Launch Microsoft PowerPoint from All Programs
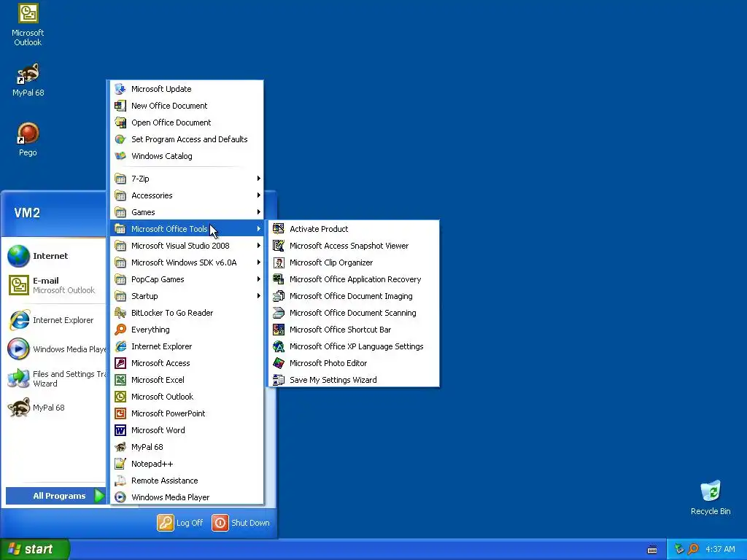The height and width of the screenshot is (560, 747). pos(187,413)
